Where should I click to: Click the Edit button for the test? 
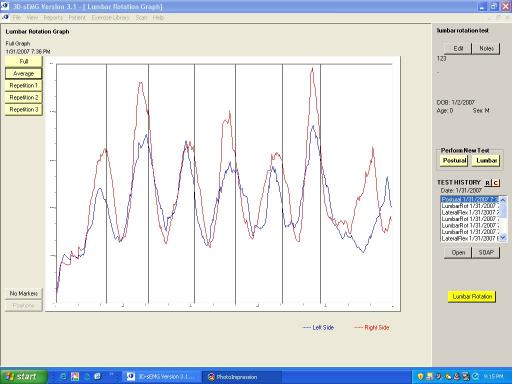point(458,48)
